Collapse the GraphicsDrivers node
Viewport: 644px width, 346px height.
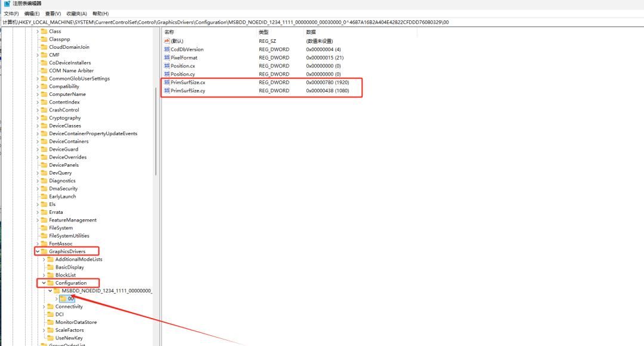[38, 251]
